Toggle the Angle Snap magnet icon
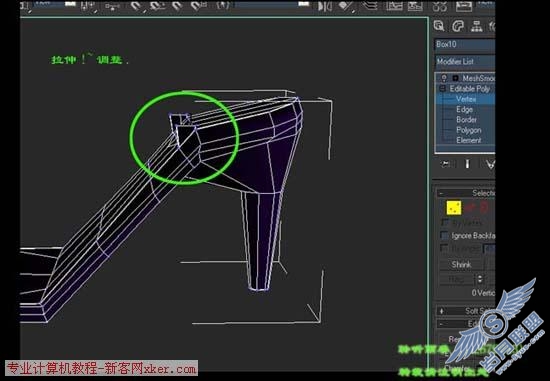 pyautogui.click(x=157, y=6)
